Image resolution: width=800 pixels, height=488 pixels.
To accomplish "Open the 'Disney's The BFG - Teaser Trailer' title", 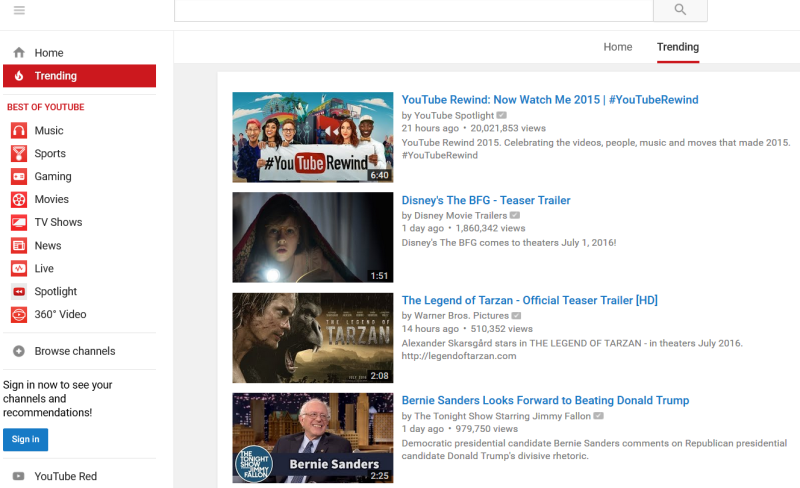I will click(x=486, y=201).
